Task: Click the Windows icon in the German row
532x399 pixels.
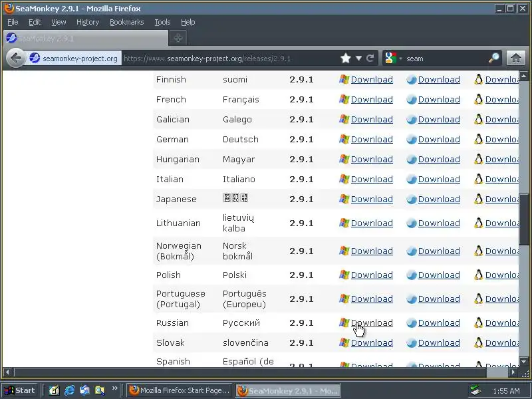Action: 344,139
